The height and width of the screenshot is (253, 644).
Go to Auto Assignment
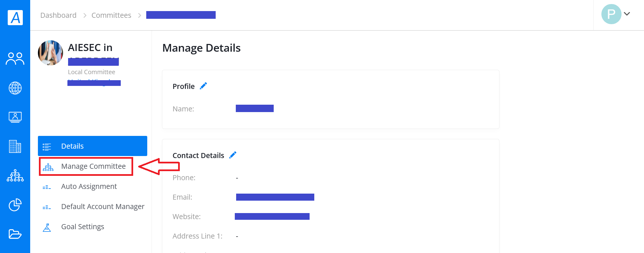pyautogui.click(x=89, y=187)
